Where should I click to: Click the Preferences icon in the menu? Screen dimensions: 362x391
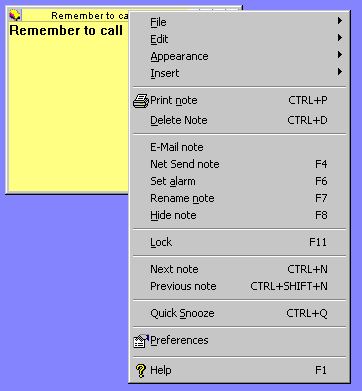(141, 341)
